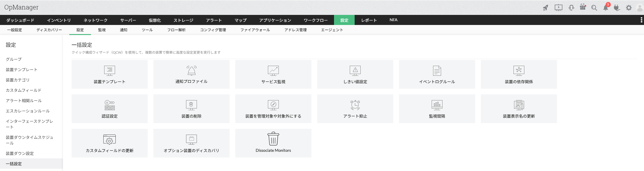The width and height of the screenshot is (644, 171).
Task: Open the アラート main menu
Action: [214, 20]
